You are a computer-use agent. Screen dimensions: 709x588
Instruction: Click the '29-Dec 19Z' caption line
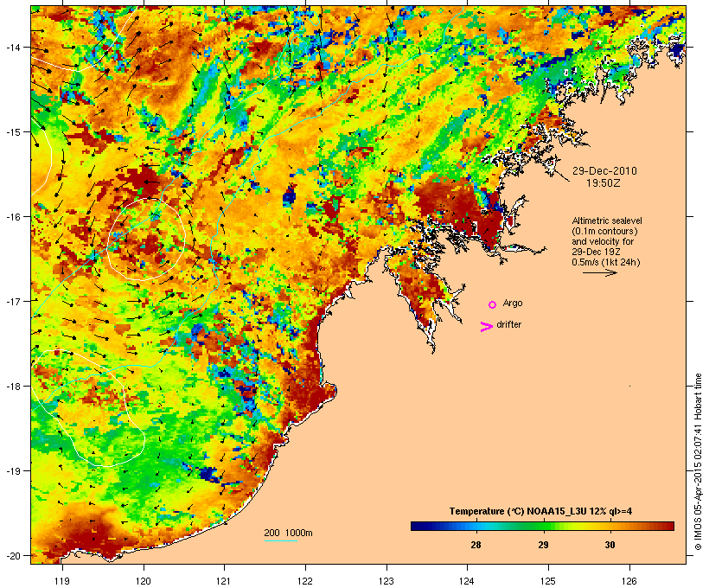[x=596, y=252]
